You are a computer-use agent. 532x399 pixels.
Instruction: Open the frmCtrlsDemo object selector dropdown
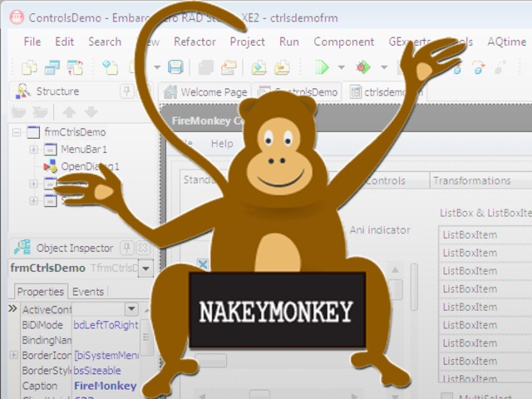tap(146, 268)
